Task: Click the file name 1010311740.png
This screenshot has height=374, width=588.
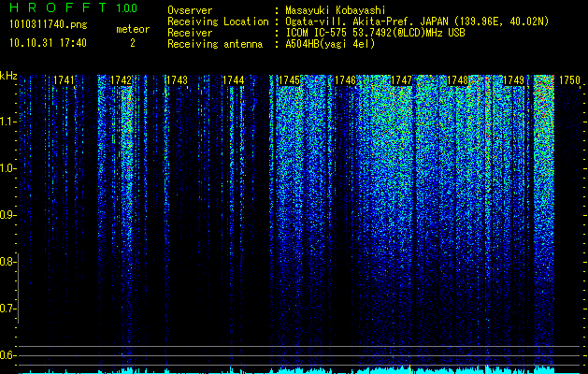Action: (x=49, y=24)
